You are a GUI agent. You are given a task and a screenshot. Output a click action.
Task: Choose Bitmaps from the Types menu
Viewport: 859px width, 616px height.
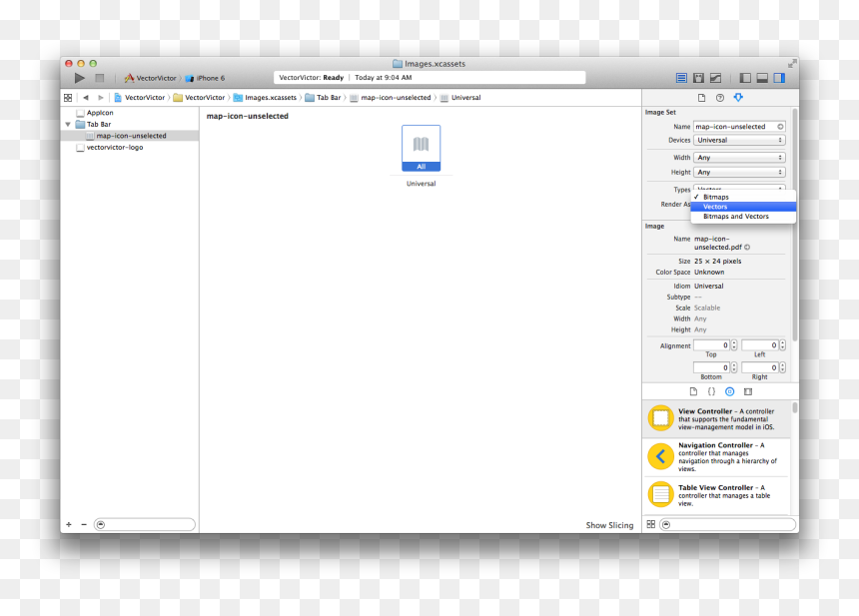coord(743,197)
